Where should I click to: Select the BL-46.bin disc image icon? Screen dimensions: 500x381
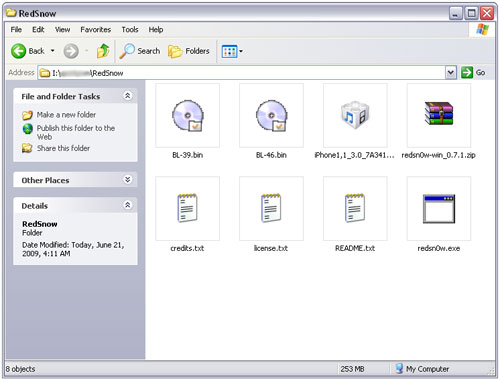pos(272,115)
